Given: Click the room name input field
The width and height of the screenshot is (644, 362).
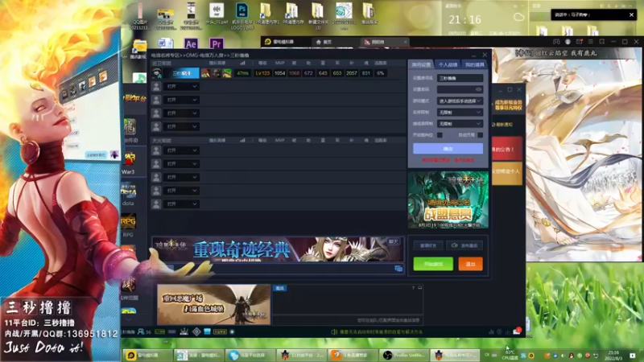Looking at the screenshot, I should 460,78.
